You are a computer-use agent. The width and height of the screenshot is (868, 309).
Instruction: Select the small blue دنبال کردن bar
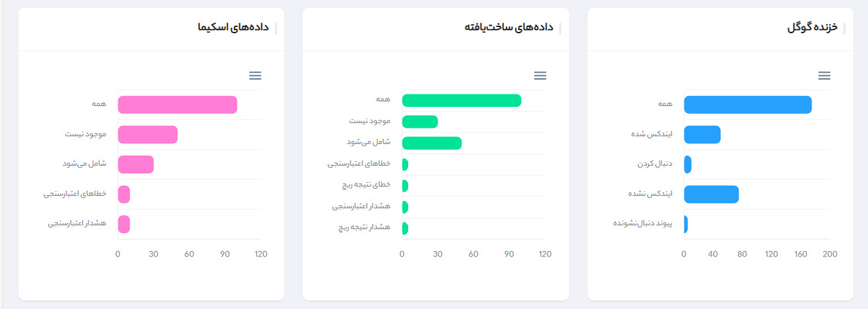click(x=688, y=164)
